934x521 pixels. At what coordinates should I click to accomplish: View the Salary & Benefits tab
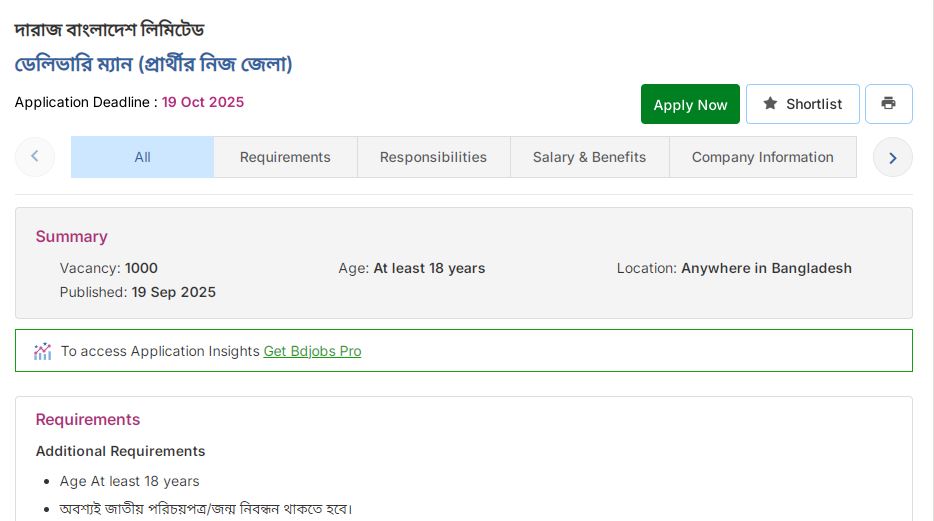pyautogui.click(x=590, y=157)
